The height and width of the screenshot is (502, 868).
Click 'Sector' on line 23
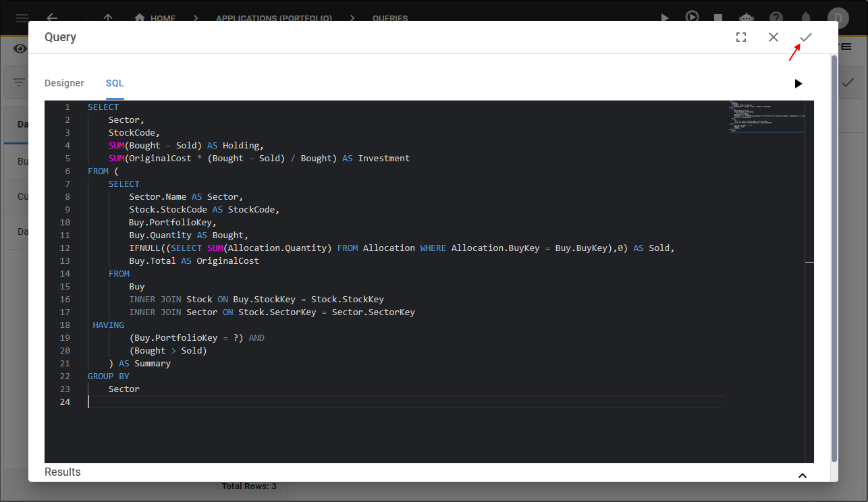(124, 389)
